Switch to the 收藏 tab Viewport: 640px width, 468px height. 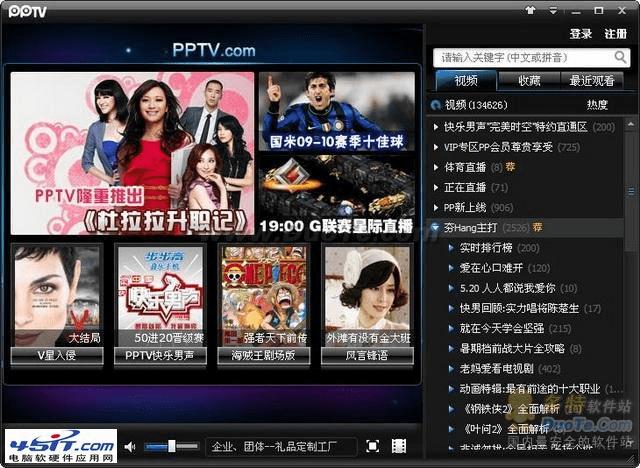(529, 81)
